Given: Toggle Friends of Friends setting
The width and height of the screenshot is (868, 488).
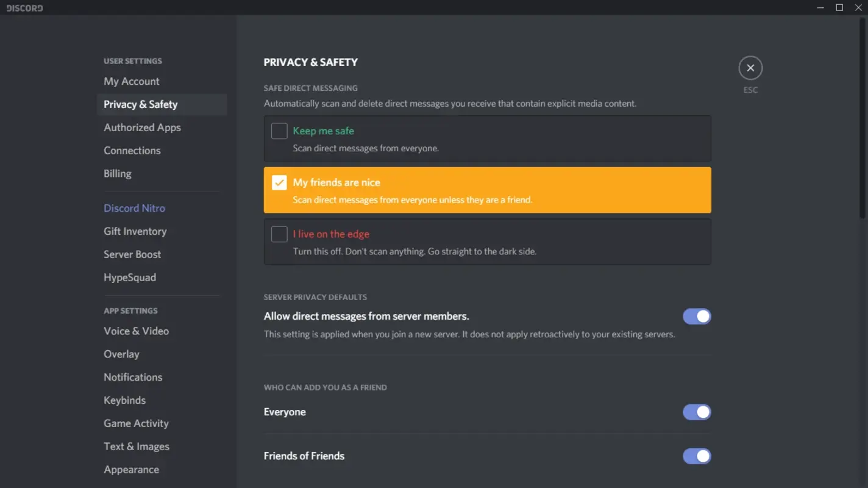Looking at the screenshot, I should pos(697,456).
